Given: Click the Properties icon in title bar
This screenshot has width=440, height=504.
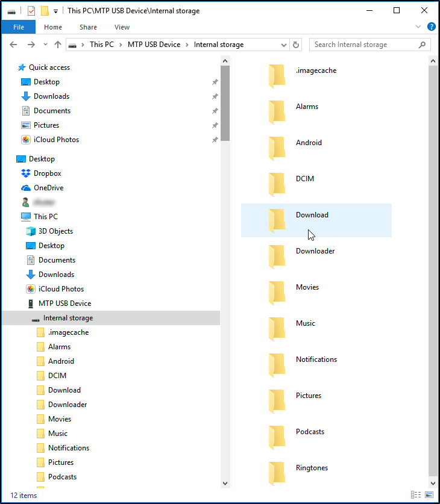Looking at the screenshot, I should tap(31, 11).
